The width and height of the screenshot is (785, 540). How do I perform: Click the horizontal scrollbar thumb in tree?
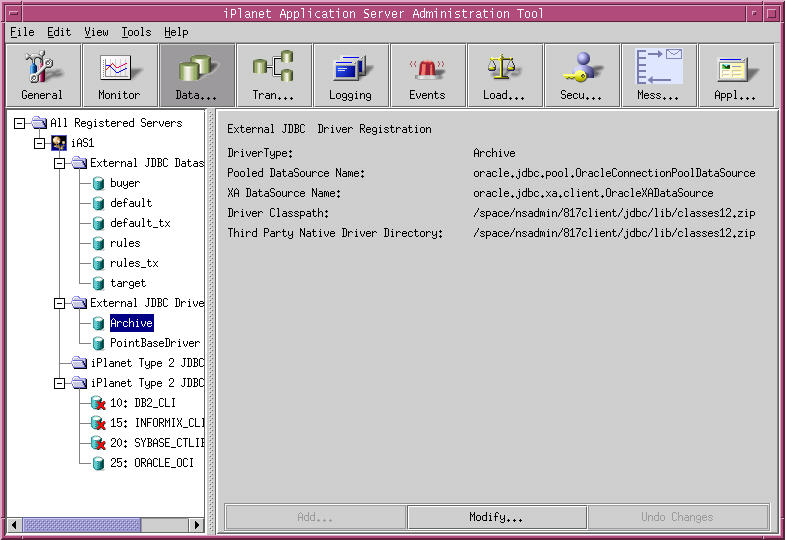[x=82, y=525]
